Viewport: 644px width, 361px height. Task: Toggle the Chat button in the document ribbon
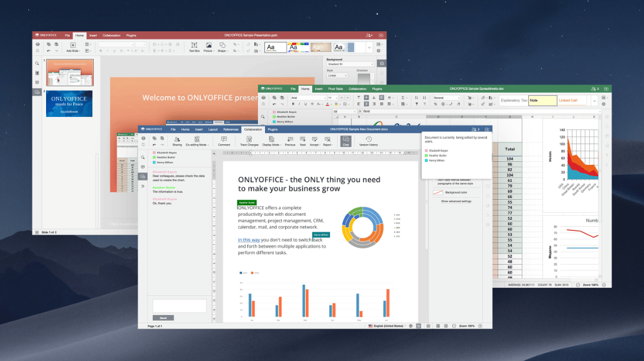click(346, 141)
